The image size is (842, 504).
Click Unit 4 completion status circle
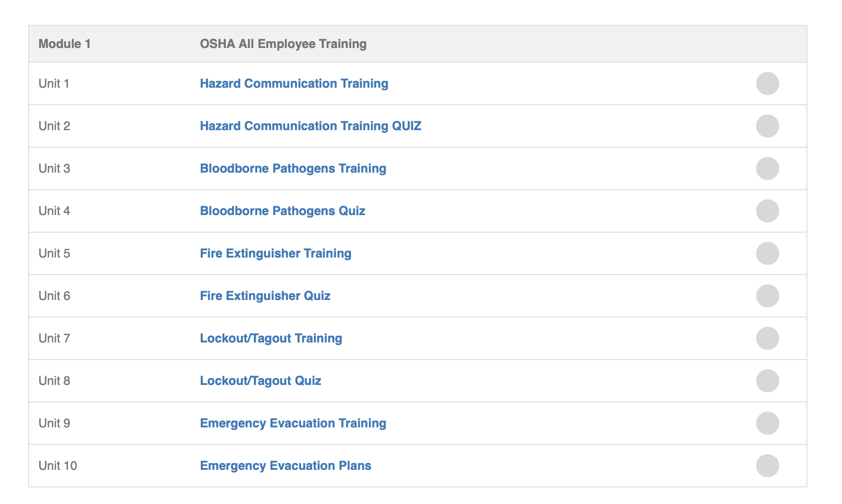coord(768,211)
